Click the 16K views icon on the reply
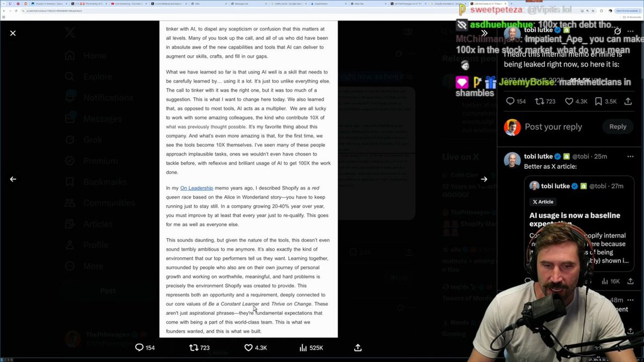Screen dimensions: 644x362 tap(612, 281)
